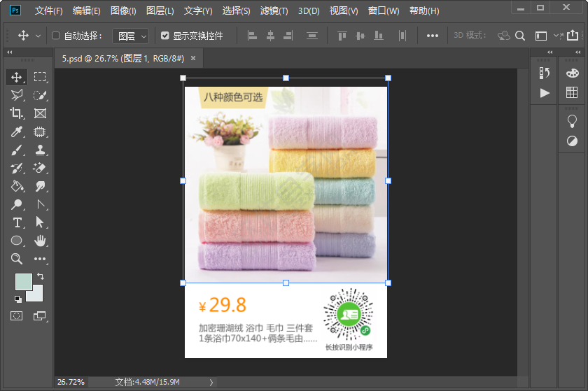
Task: Select the Brush tool
Action: (17, 150)
